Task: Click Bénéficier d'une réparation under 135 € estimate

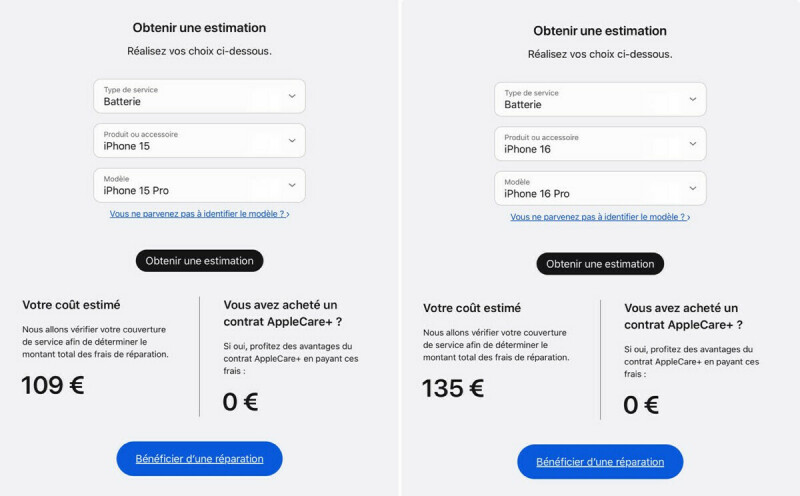Action: coord(600,462)
